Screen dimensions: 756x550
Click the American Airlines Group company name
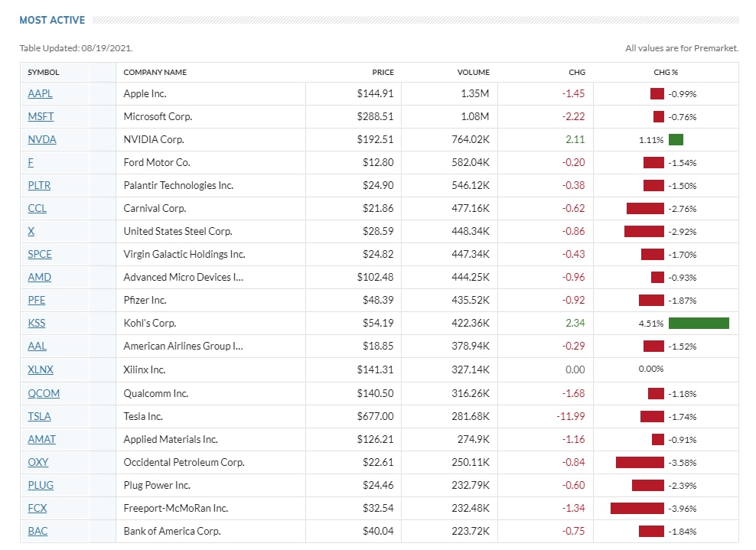183,346
